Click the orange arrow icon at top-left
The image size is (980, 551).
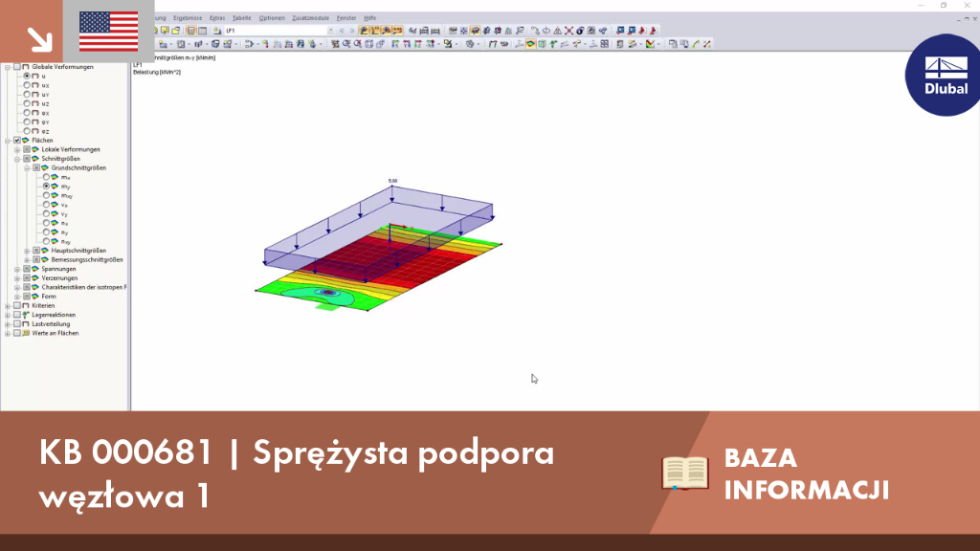coord(39,39)
